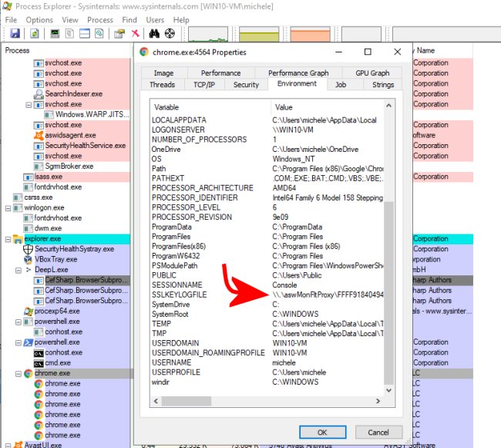Collapse the winlogon.exe process tree
Viewport: 501px width, 448px height.
8,208
